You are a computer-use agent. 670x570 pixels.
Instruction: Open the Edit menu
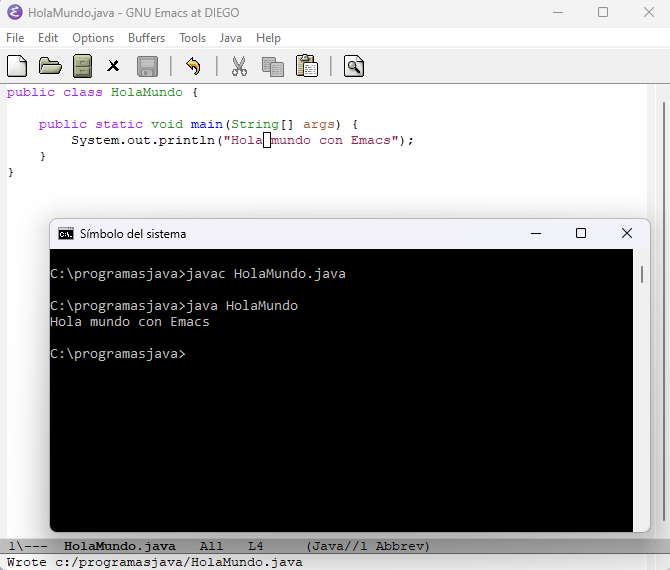coord(48,38)
